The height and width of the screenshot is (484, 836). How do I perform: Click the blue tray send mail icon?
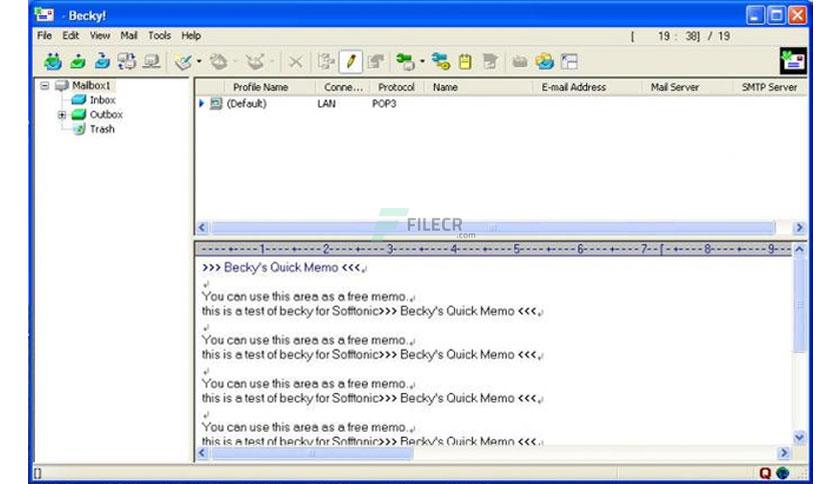(102, 62)
